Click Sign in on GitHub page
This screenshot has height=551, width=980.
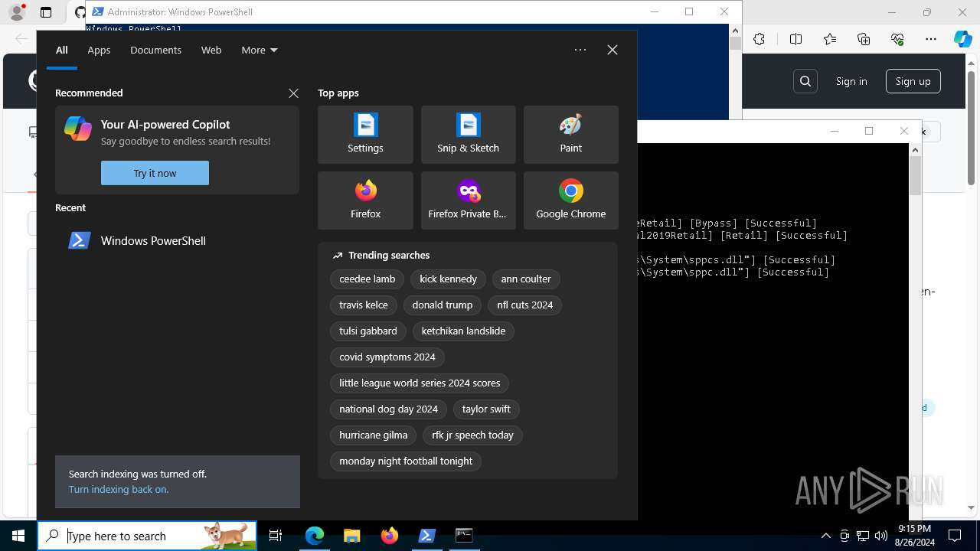[x=851, y=81]
